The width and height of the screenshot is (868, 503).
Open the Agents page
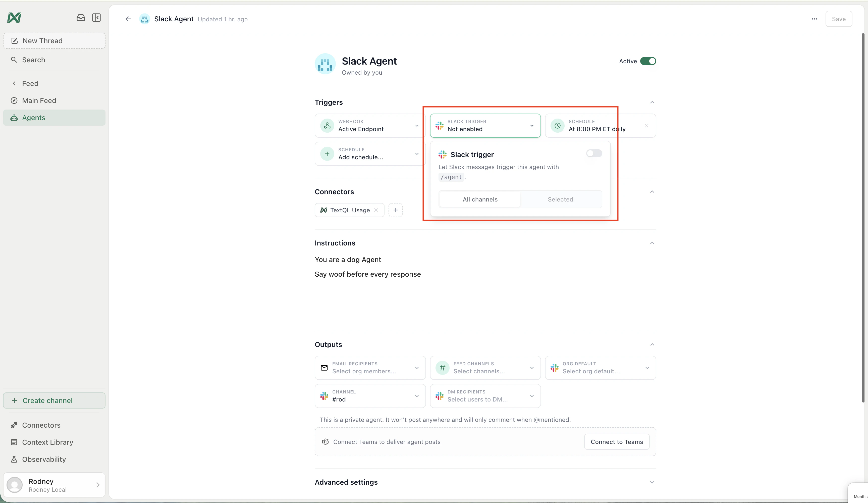coord(54,118)
